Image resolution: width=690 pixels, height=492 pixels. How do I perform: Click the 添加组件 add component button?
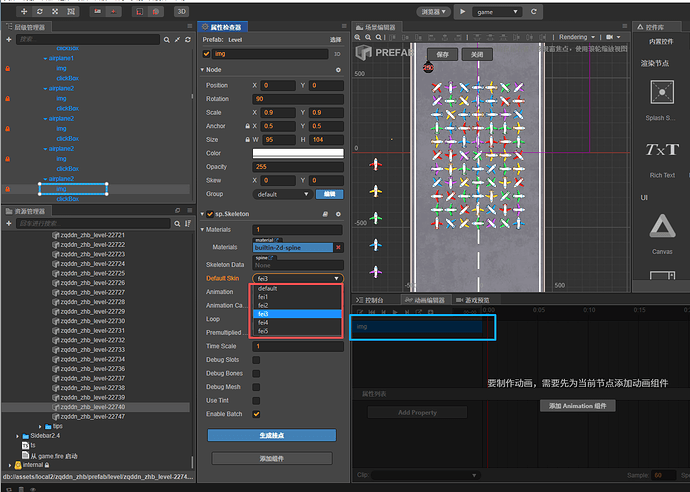click(x=270, y=458)
